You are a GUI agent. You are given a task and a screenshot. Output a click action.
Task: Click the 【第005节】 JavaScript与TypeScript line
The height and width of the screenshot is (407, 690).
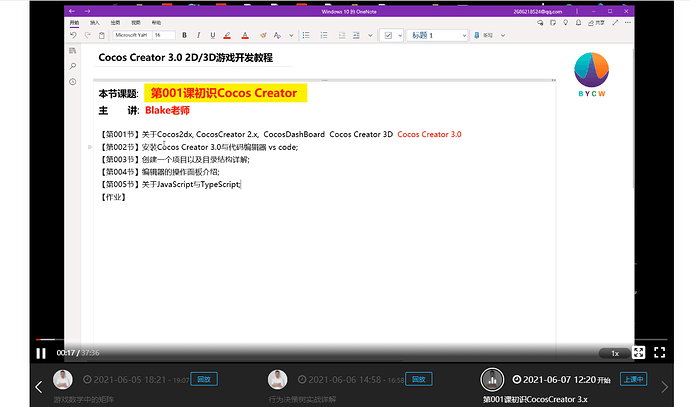(x=171, y=184)
